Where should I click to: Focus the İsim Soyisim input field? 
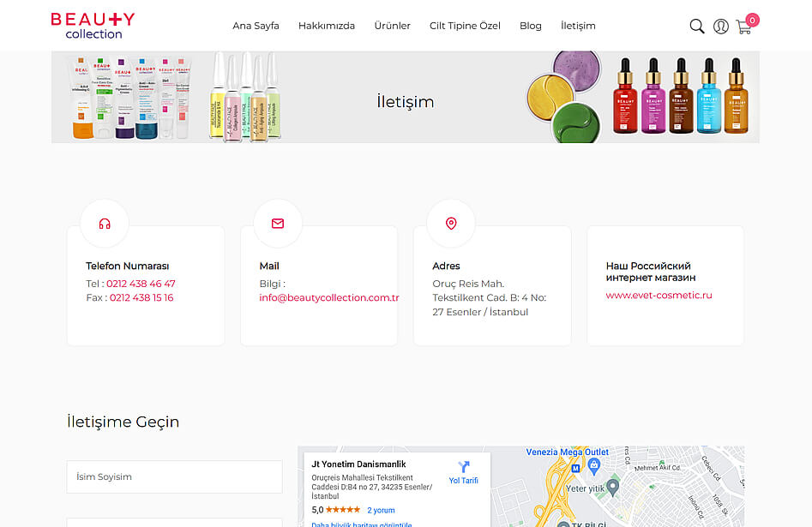[x=174, y=476]
